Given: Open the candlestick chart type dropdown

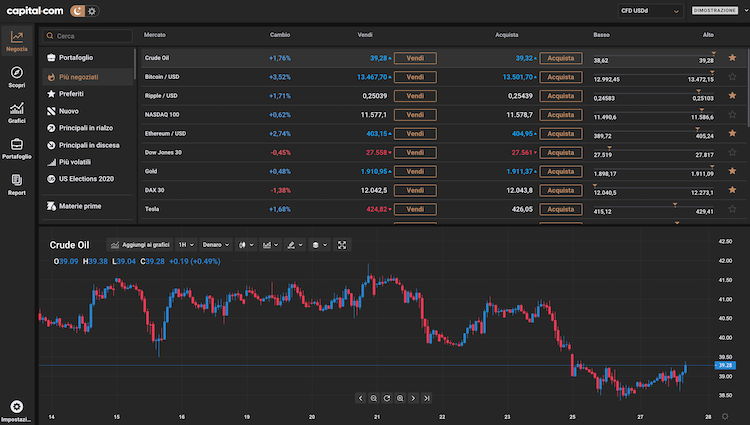Looking at the screenshot, I should click(246, 245).
